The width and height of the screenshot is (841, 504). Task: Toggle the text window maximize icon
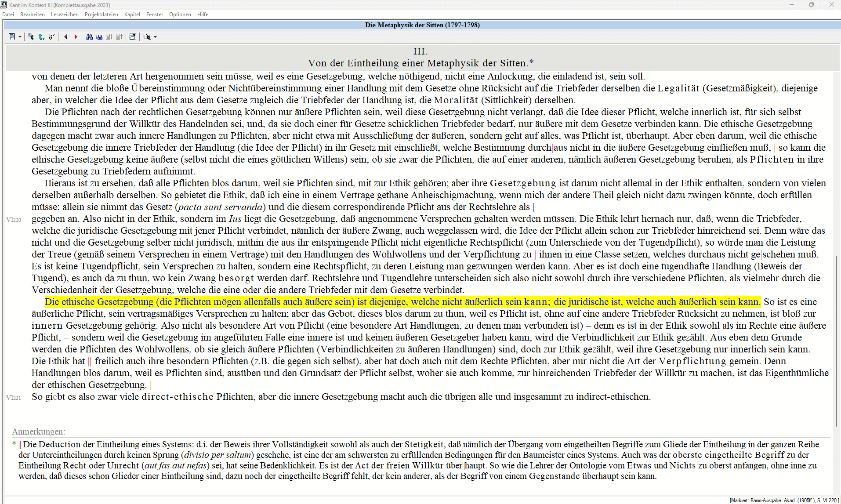coord(133,37)
